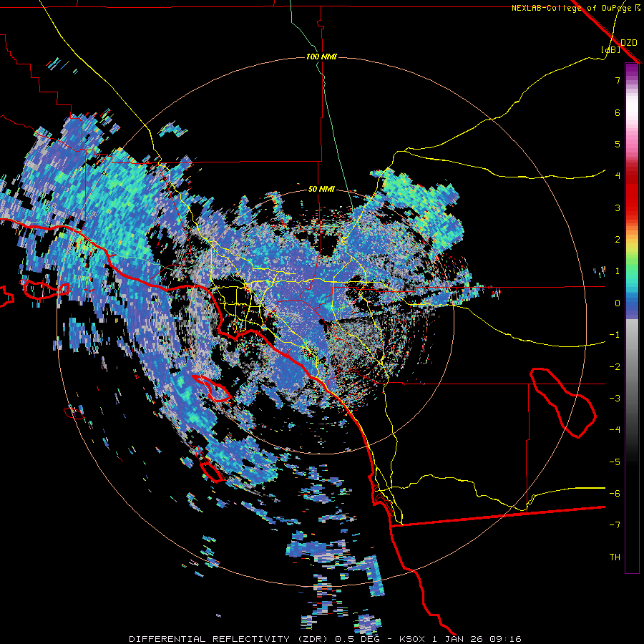Select the 6 dB scale label
This screenshot has width=644, height=644.
point(618,112)
